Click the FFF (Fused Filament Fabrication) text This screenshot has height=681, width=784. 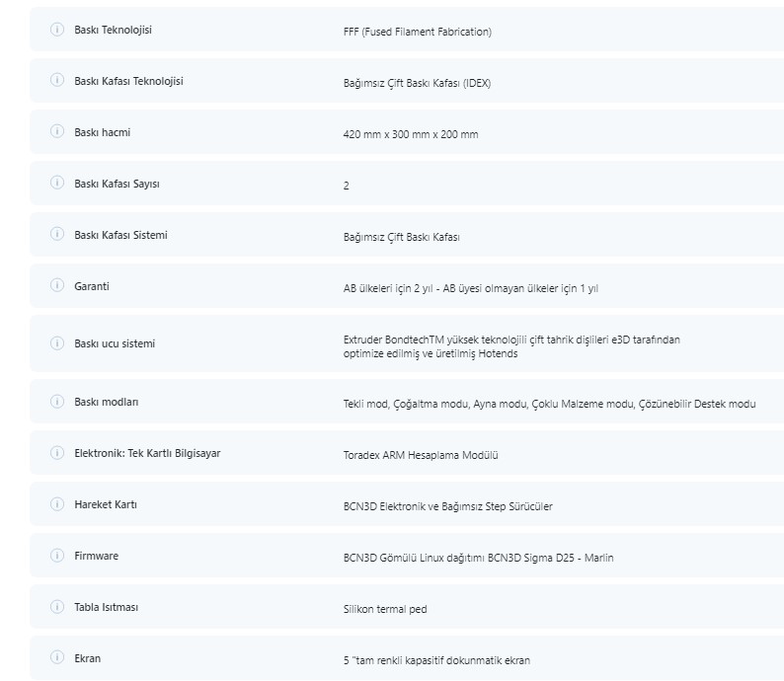coord(417,32)
